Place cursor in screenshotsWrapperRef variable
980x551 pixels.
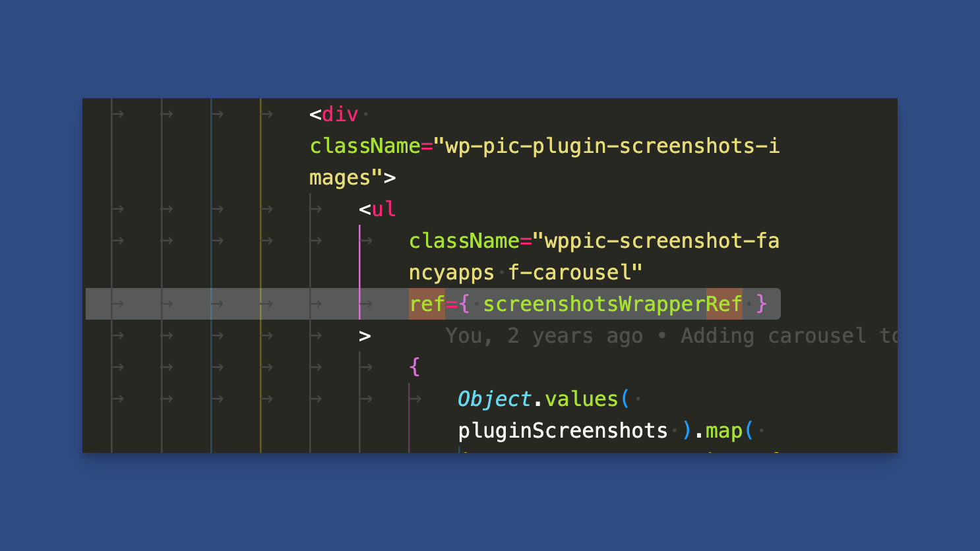coord(613,304)
